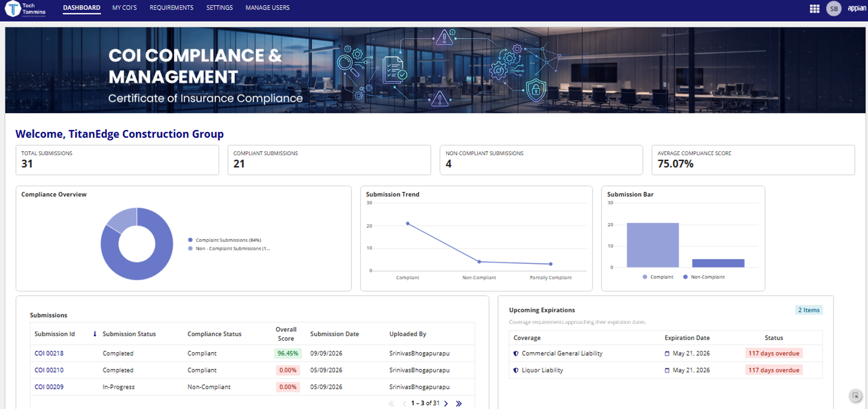Click the Average Compliance Score card
The image size is (868, 409).
tap(753, 160)
